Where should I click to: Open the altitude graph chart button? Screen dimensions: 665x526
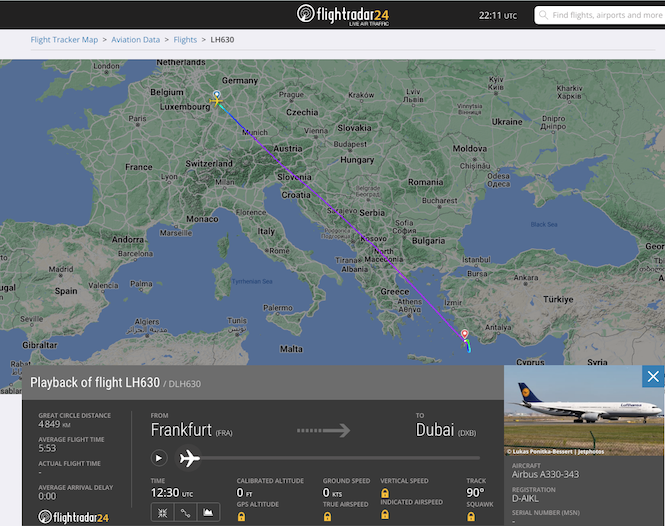pos(208,513)
